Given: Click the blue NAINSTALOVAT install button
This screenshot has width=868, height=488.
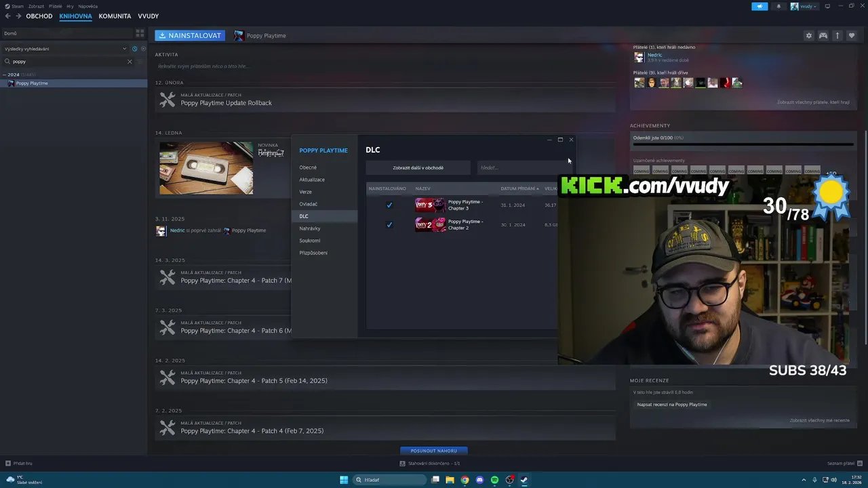Looking at the screenshot, I should point(190,35).
